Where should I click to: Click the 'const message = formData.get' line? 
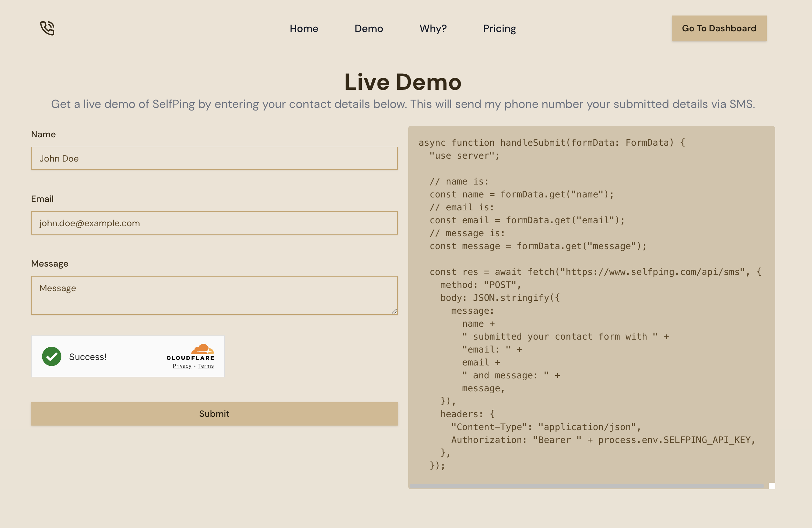click(x=538, y=246)
